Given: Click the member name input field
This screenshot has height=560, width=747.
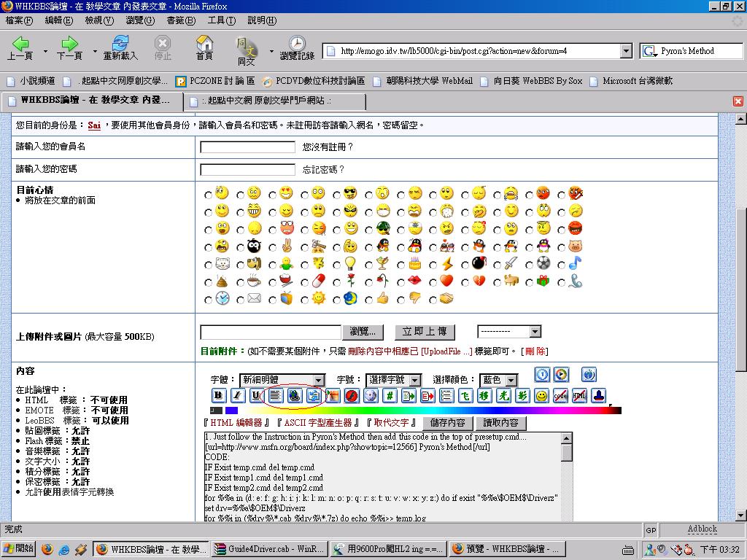Looking at the screenshot, I should tap(247, 147).
